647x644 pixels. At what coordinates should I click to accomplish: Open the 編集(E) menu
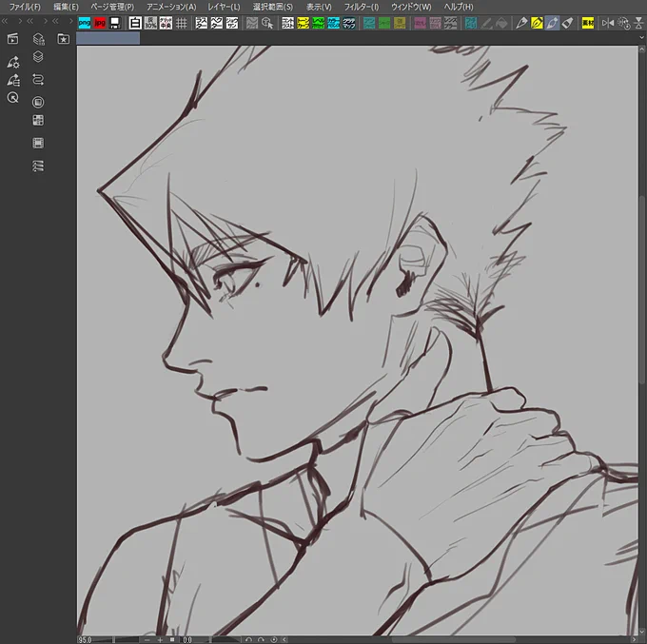click(66, 7)
